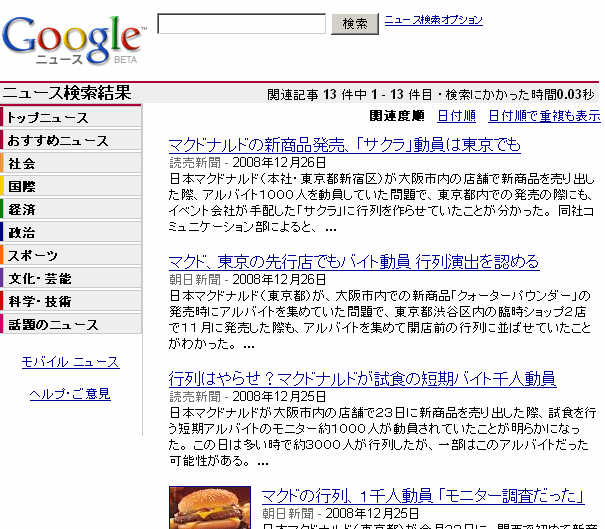
Task: Open the 文化・芸能 news category
Action: pyautogui.click(x=71, y=278)
